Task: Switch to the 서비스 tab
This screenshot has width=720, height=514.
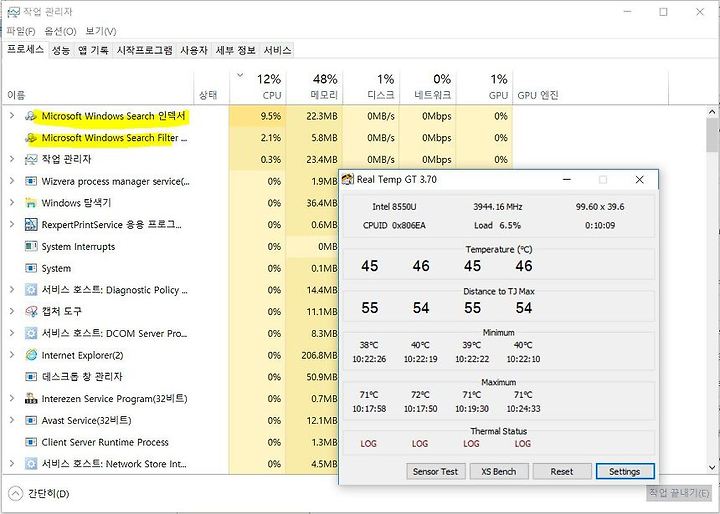Action: [x=277, y=50]
